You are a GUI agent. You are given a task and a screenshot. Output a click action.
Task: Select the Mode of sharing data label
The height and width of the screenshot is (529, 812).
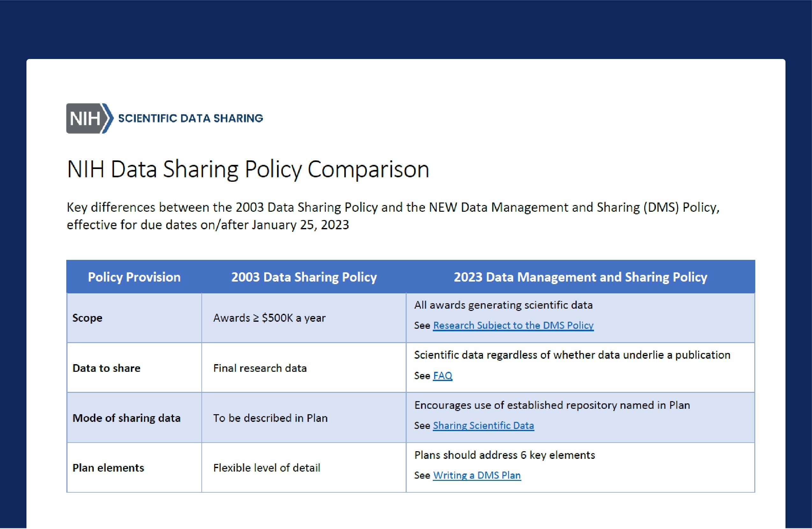pos(126,418)
